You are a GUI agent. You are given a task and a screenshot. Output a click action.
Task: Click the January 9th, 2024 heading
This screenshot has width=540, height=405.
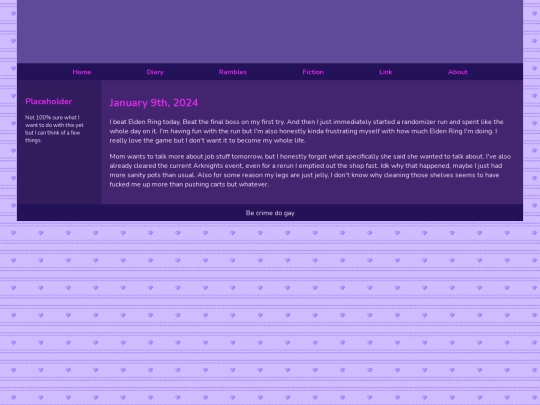pos(154,103)
